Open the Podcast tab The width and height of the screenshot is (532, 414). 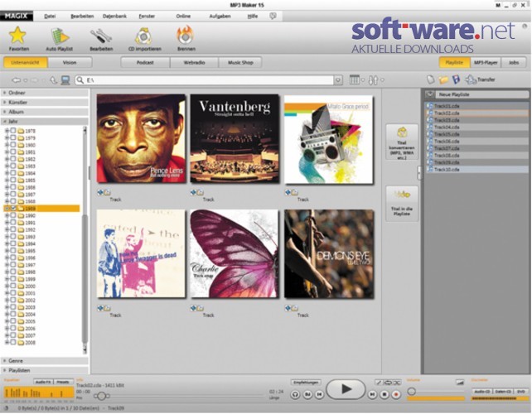pos(145,63)
